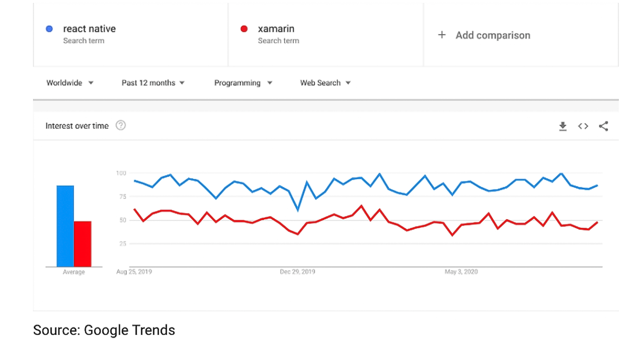
Task: Open help for Interest over time
Action: [x=120, y=125]
